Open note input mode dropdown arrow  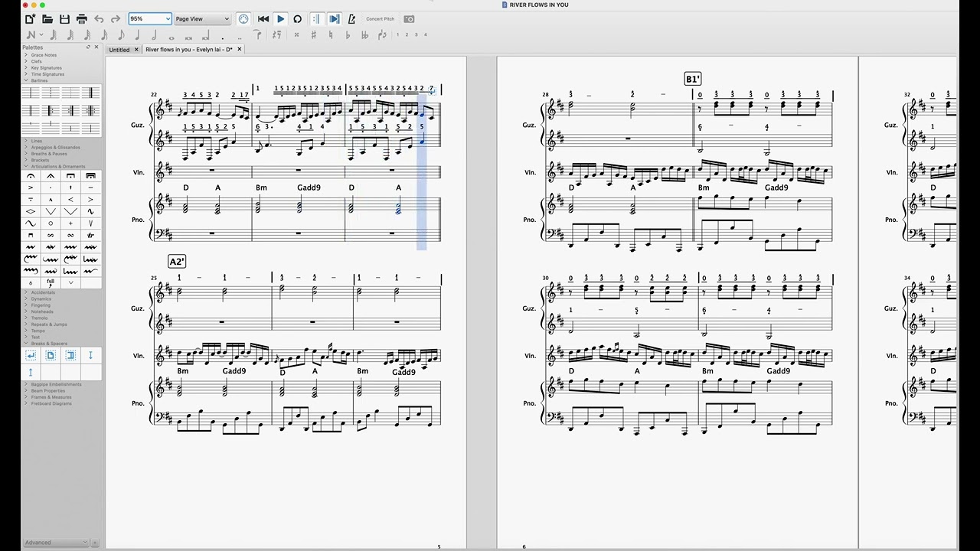41,34
